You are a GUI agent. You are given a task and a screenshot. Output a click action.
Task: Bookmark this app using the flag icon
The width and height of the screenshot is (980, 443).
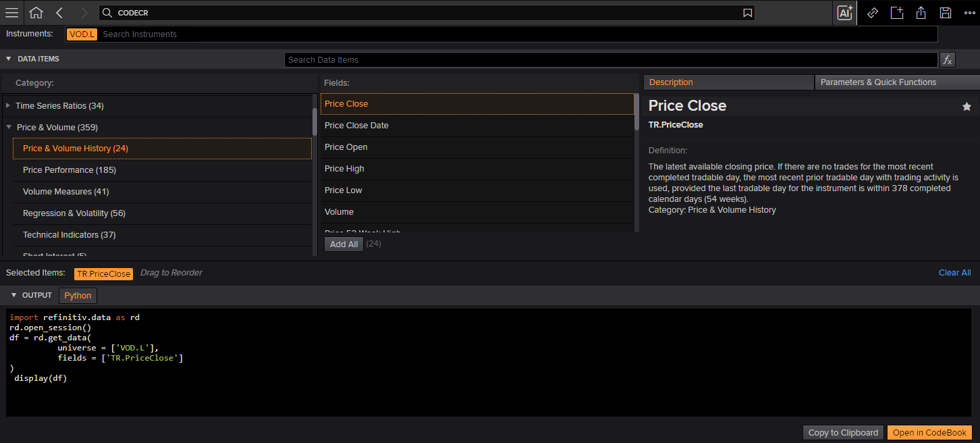(747, 13)
